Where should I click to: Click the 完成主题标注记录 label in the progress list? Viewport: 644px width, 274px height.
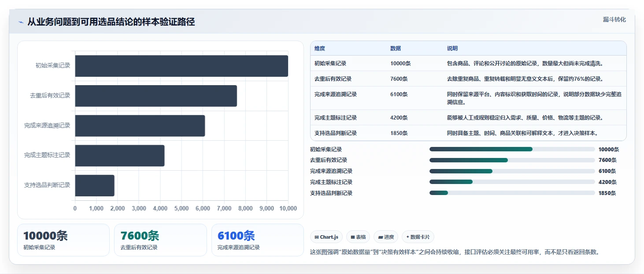331,182
